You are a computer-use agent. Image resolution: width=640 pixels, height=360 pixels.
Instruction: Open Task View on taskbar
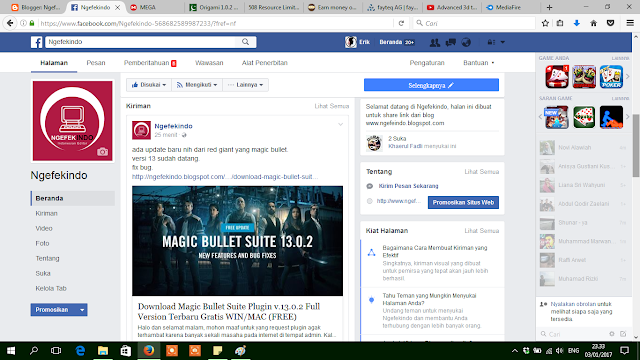pyautogui.click(x=56, y=351)
